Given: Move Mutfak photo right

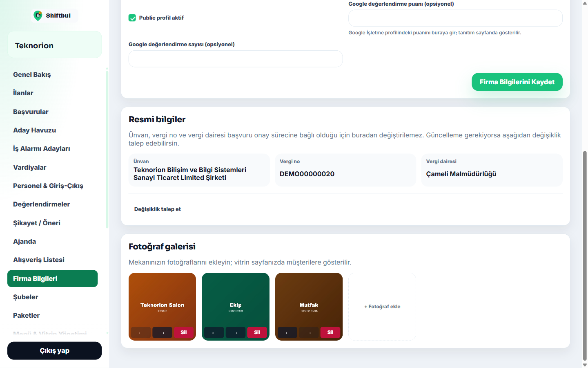Looking at the screenshot, I should [309, 332].
